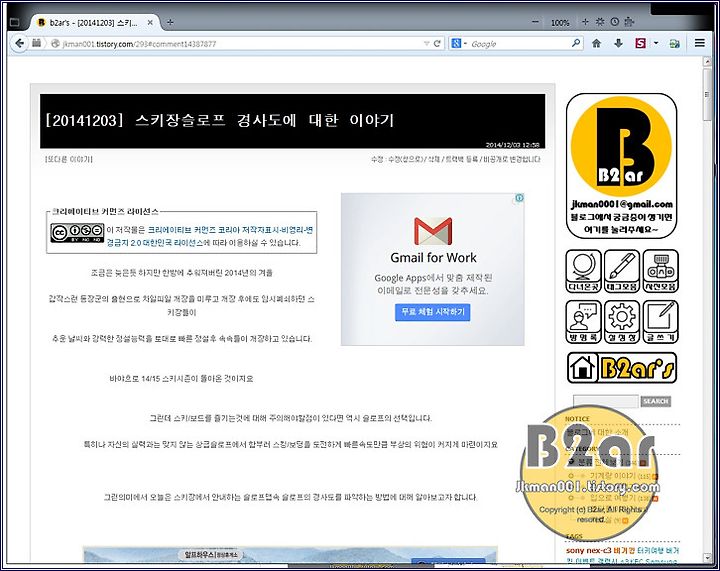Open a new tab with the plus button
Image resolution: width=720 pixels, height=571 pixels.
(x=170, y=22)
